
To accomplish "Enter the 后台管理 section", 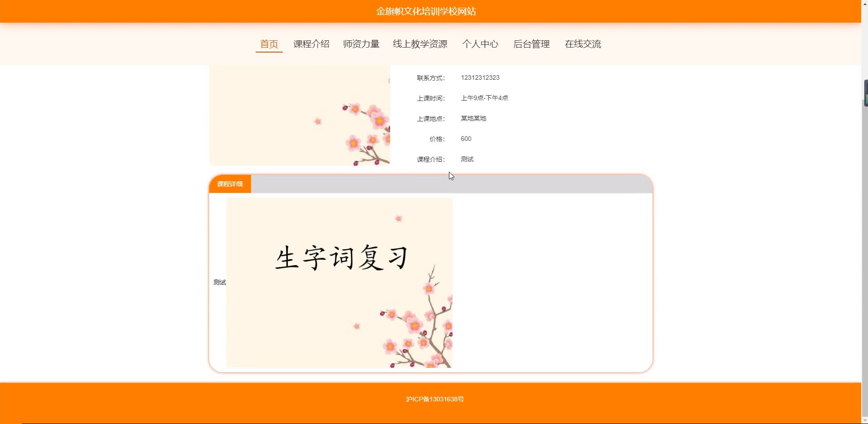I will 531,44.
